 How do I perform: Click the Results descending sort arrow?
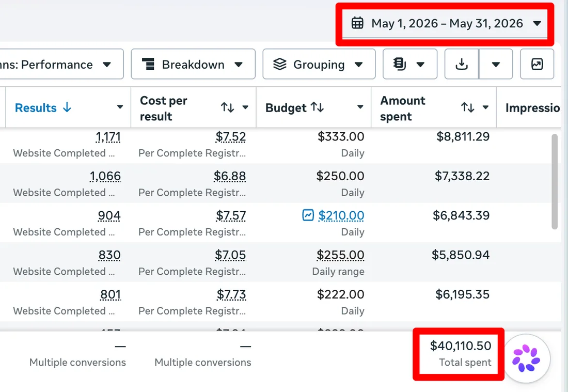pos(67,107)
